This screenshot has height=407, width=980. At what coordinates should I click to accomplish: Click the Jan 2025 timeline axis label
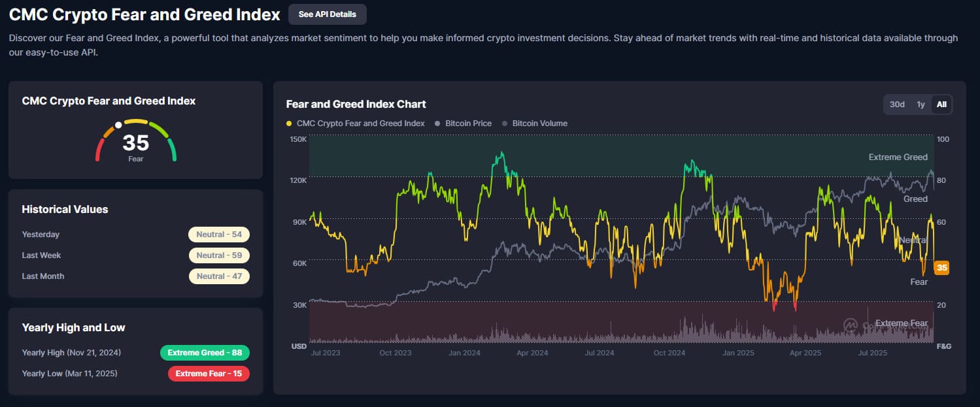pyautogui.click(x=737, y=353)
